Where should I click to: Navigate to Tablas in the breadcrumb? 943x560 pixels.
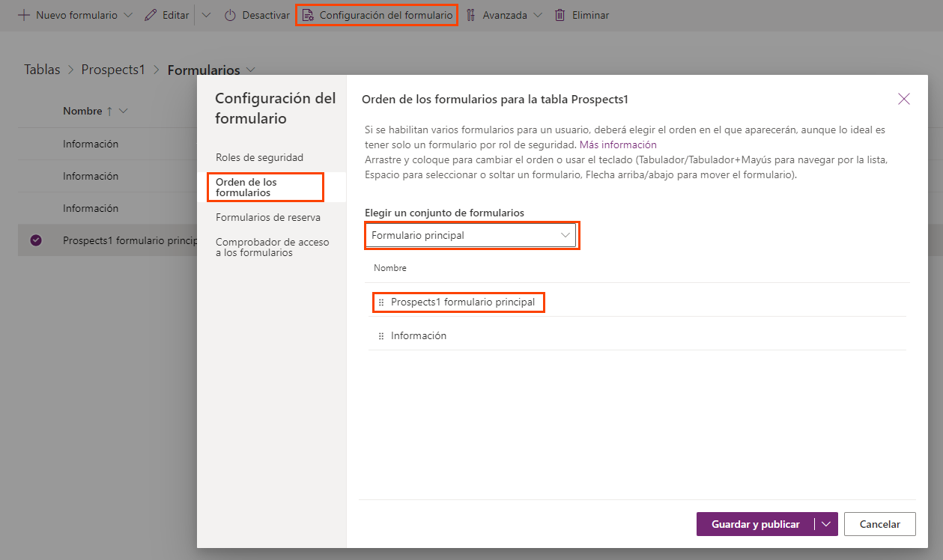pyautogui.click(x=41, y=69)
